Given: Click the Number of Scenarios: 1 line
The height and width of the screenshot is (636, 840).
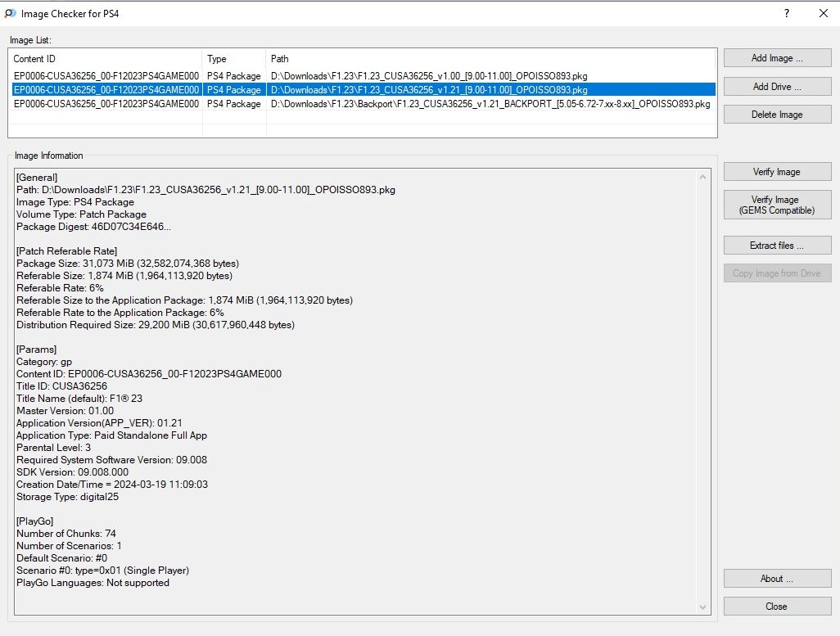Looking at the screenshot, I should click(x=69, y=546).
